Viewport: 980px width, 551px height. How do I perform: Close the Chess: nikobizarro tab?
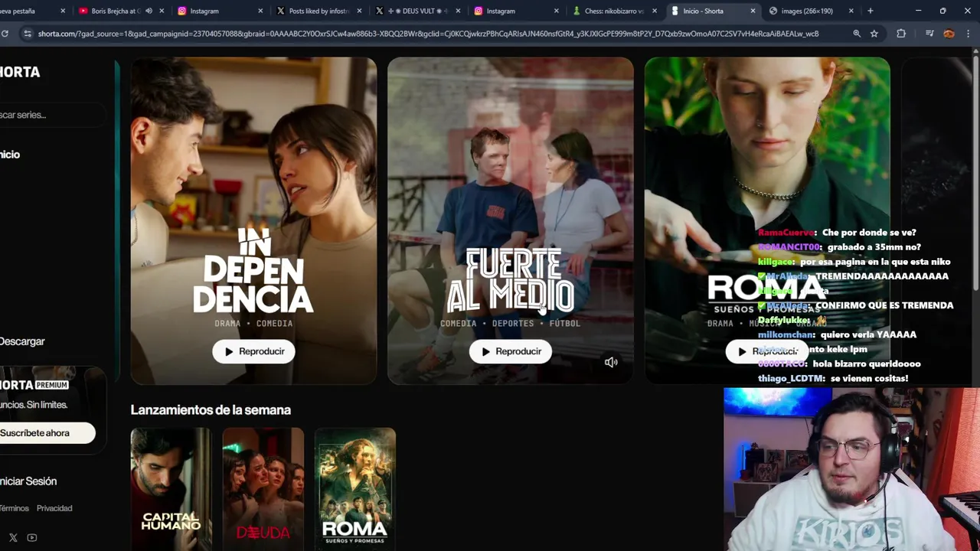coord(655,11)
